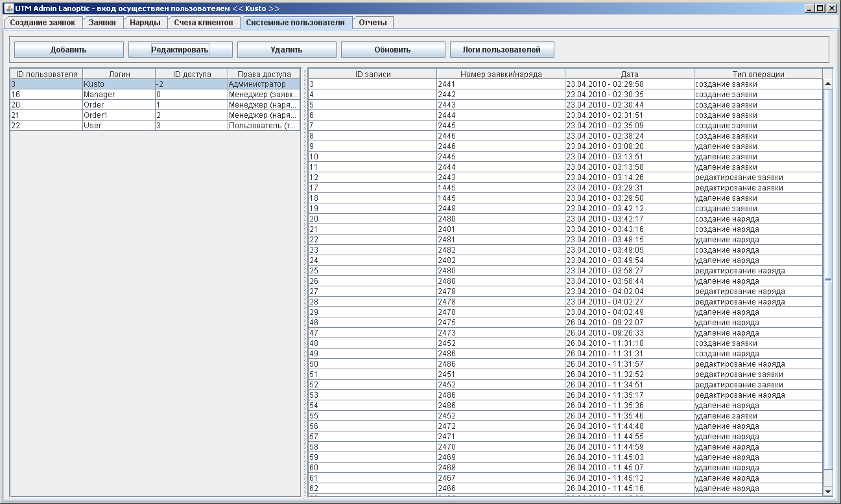The height and width of the screenshot is (504, 841).
Task: Click request number cell 2448
Action: (501, 209)
